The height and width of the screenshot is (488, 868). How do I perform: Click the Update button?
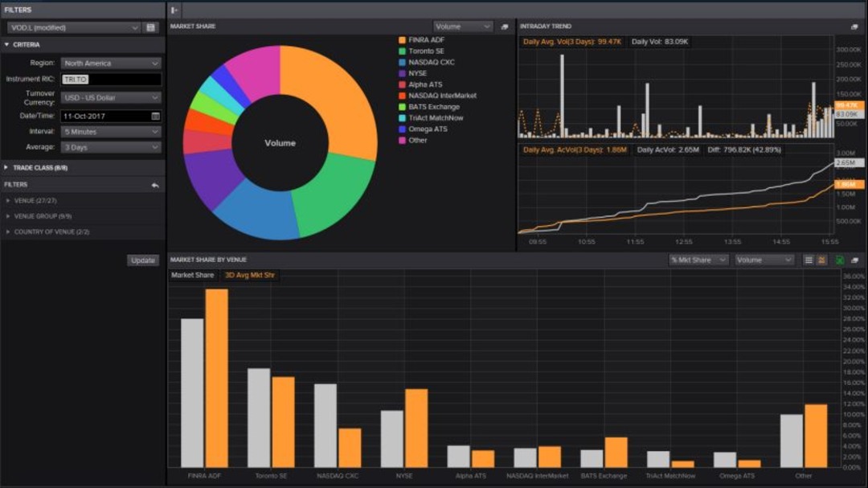tap(142, 260)
